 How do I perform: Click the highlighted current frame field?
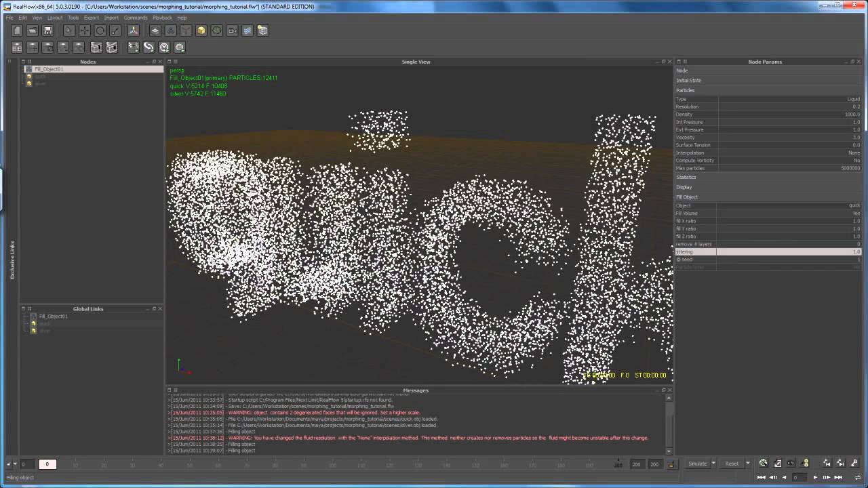click(47, 464)
